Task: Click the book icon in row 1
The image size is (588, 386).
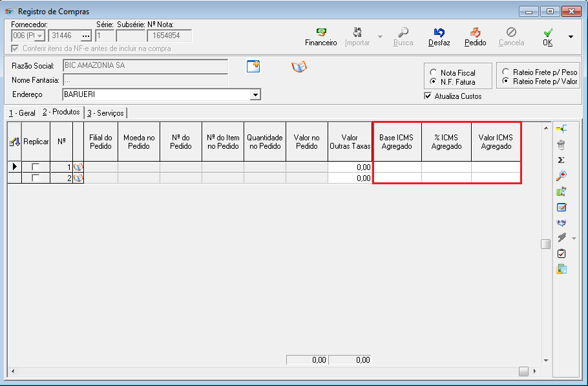Action: coord(78,167)
